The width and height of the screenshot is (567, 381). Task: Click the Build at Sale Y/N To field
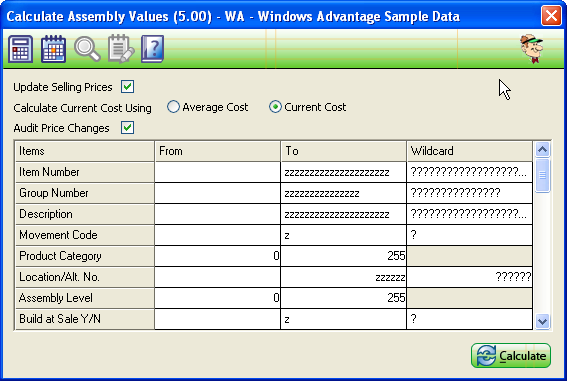coord(344,319)
